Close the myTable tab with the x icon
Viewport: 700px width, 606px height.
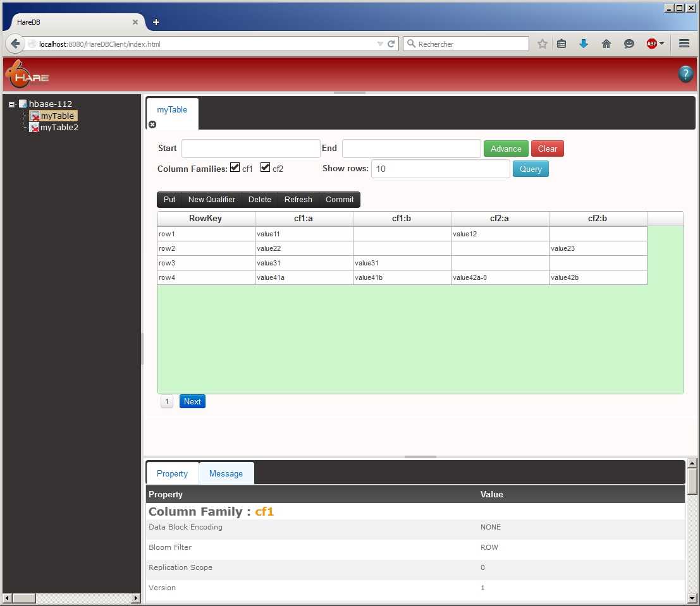pos(152,124)
